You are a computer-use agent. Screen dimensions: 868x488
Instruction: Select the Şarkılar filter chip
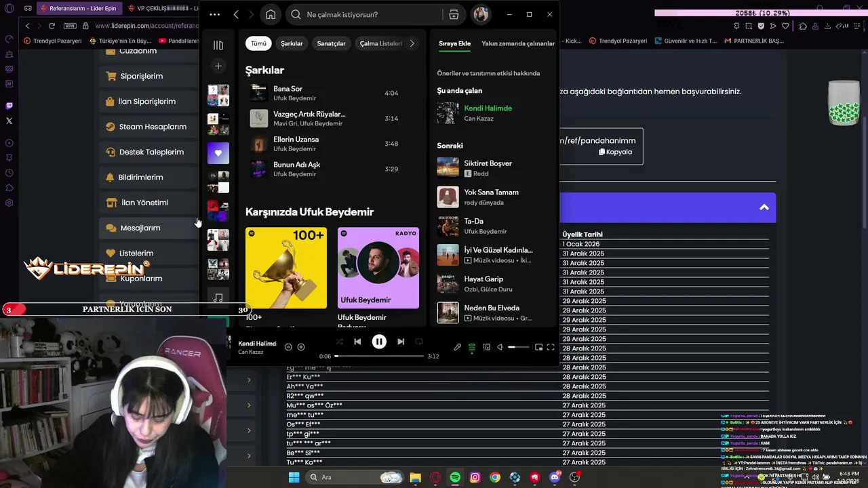[292, 43]
